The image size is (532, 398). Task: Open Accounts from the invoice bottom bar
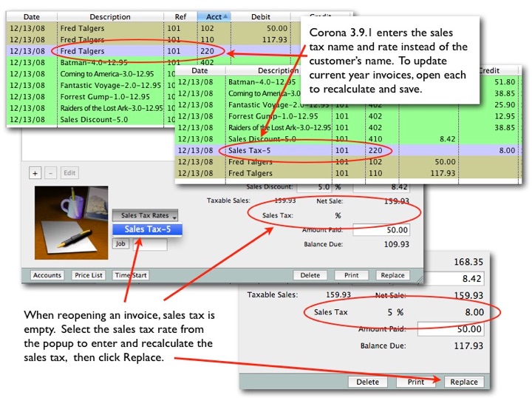click(47, 275)
